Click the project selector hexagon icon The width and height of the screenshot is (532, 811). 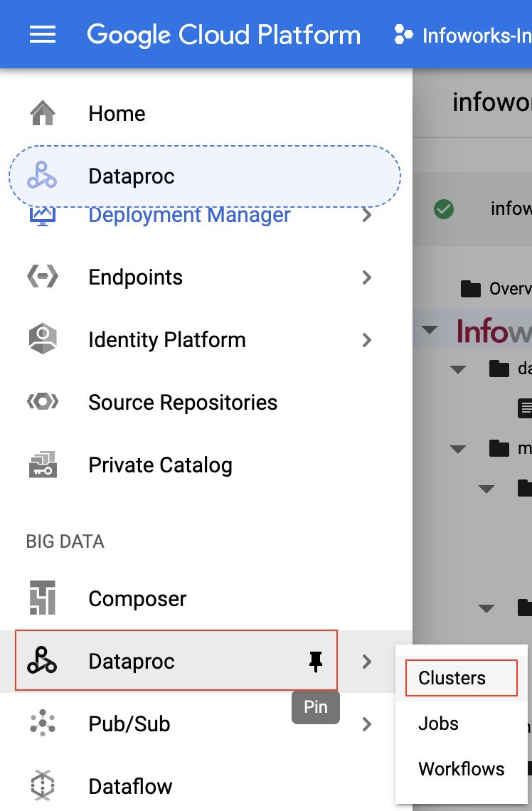(403, 35)
